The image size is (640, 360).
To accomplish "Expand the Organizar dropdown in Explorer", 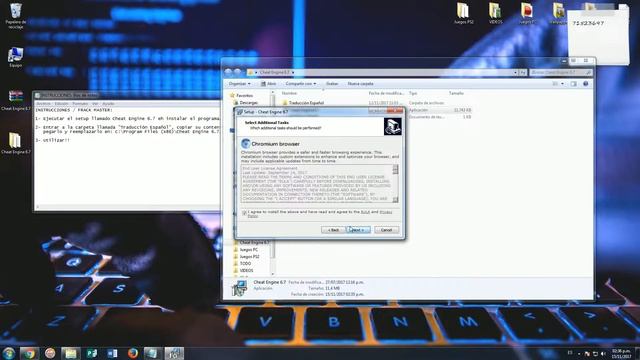I will [240, 84].
